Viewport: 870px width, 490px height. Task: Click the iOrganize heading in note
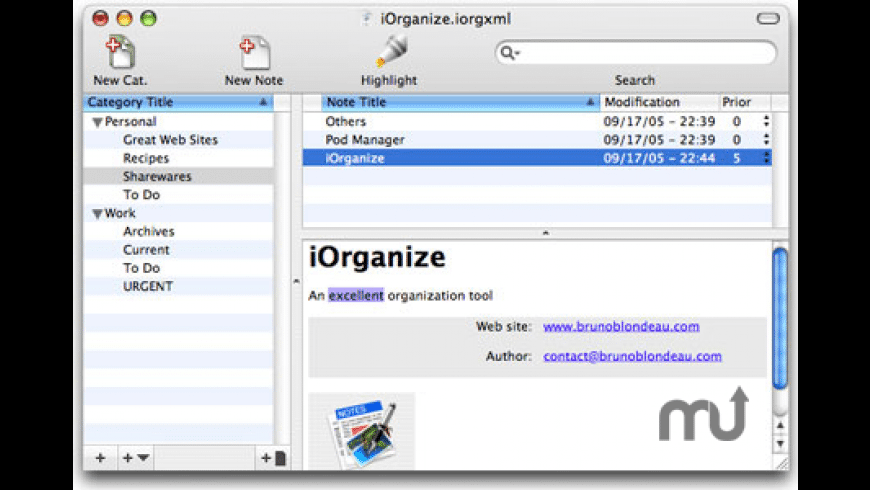pos(377,258)
